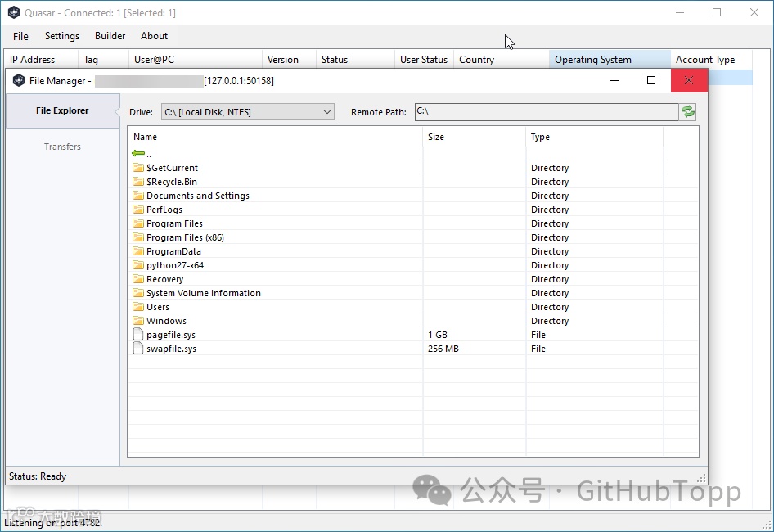Click the $Recycle.Bin folder icon
The height and width of the screenshot is (532, 774).
138,181
